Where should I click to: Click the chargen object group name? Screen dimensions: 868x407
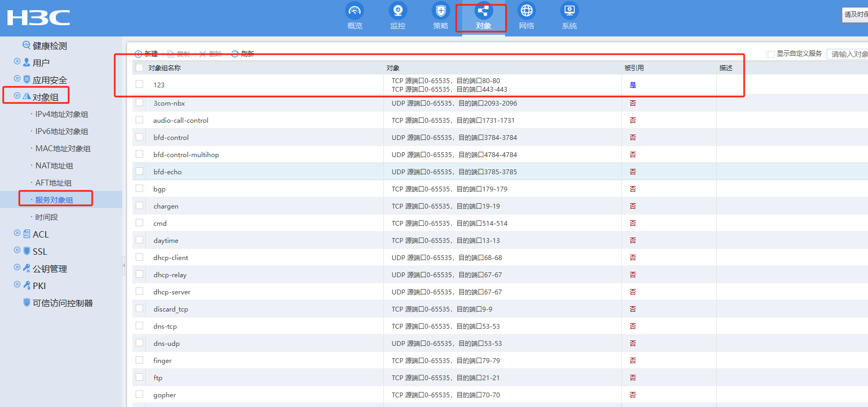tap(166, 206)
